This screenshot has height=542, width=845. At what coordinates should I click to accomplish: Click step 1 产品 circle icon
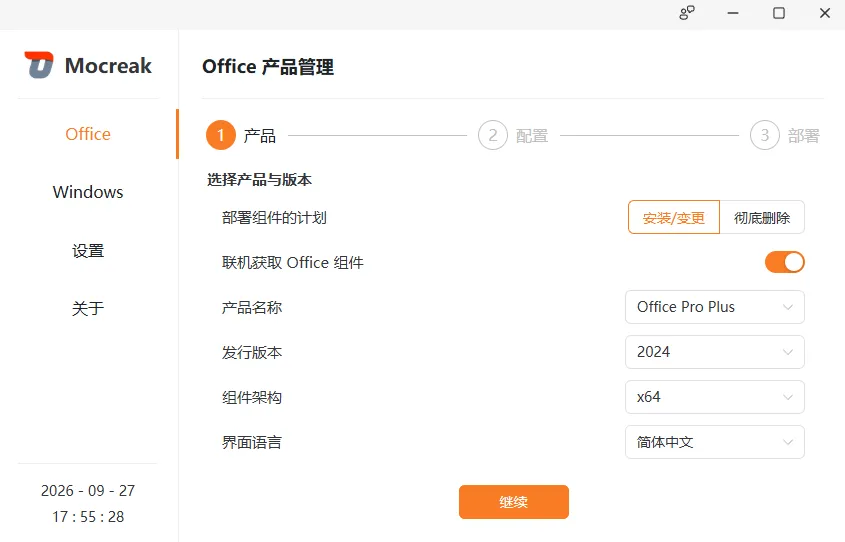click(220, 135)
